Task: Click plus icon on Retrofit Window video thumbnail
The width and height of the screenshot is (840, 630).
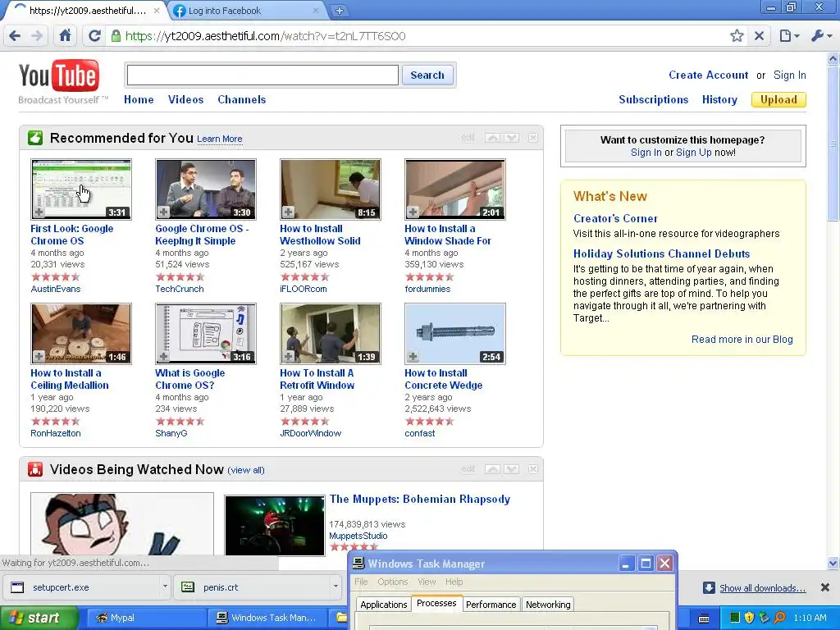Action: coord(288,357)
